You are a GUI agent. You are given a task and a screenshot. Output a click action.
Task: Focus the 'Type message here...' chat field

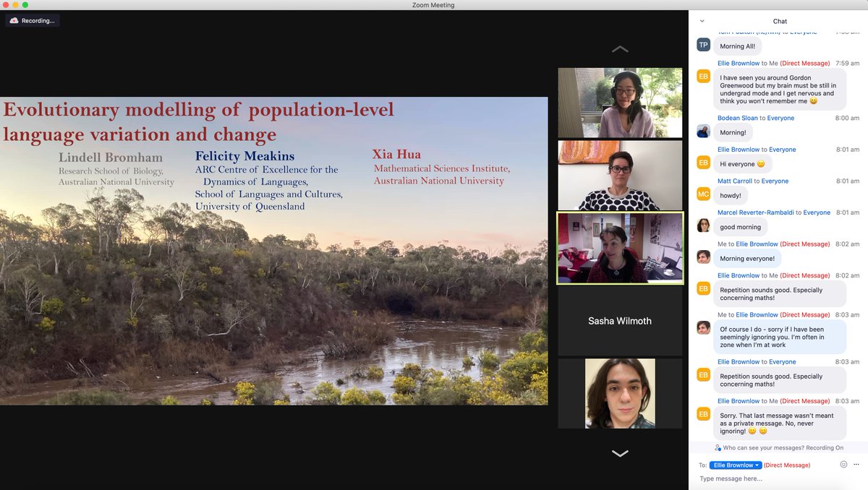778,478
